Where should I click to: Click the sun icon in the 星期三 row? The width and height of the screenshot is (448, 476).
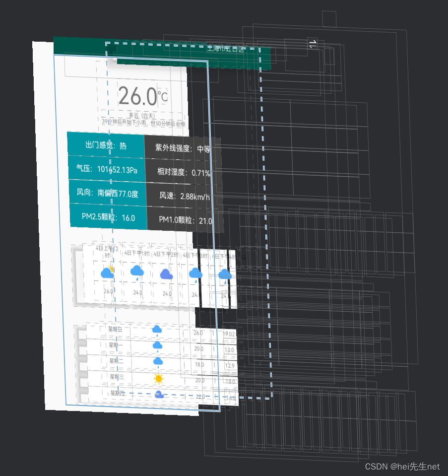click(158, 378)
